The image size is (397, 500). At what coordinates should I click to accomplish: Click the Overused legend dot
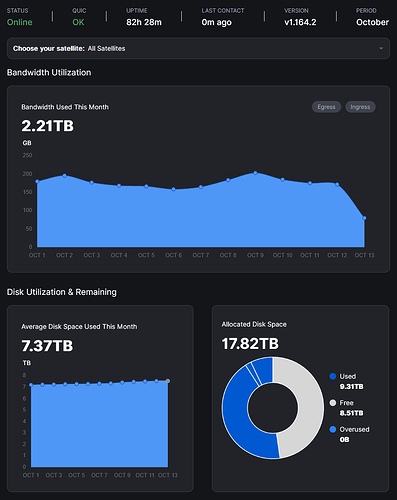tap(333, 429)
